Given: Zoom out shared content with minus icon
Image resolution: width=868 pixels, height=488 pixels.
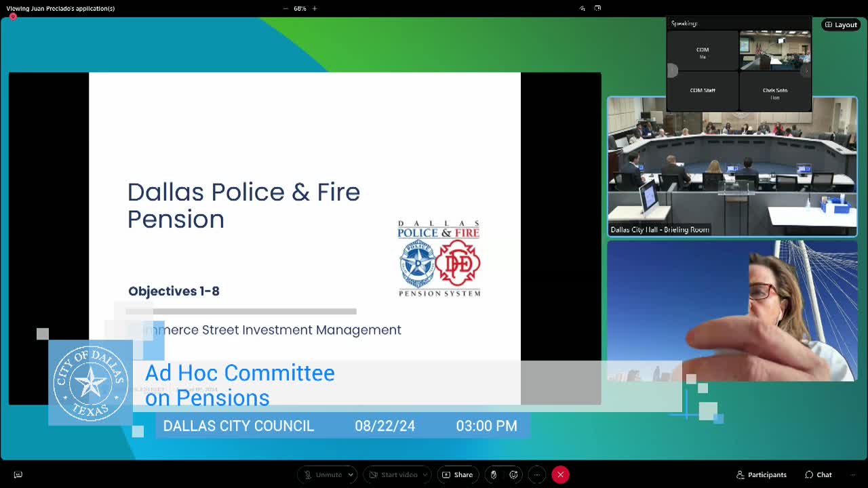Looking at the screenshot, I should pos(285,8).
